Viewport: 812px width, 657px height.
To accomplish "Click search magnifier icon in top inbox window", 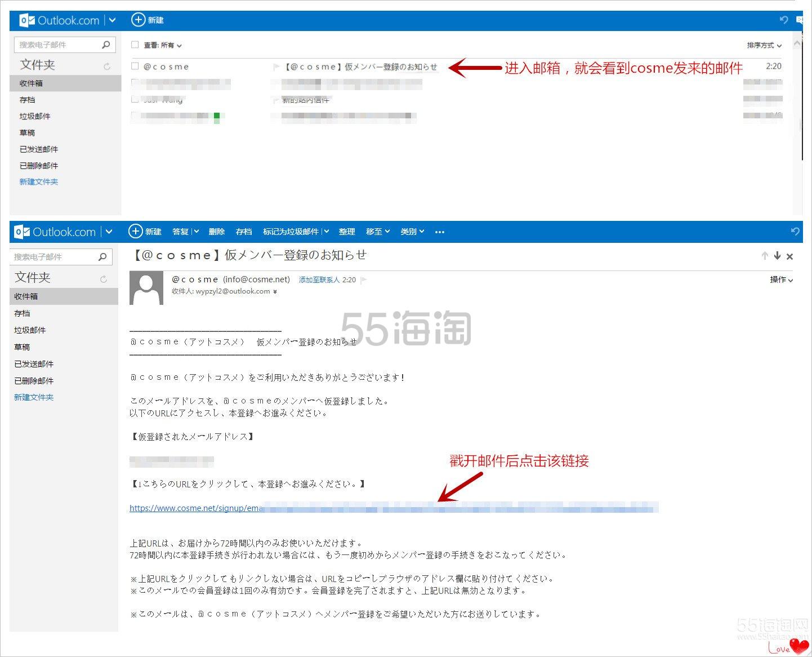I will pyautogui.click(x=105, y=45).
